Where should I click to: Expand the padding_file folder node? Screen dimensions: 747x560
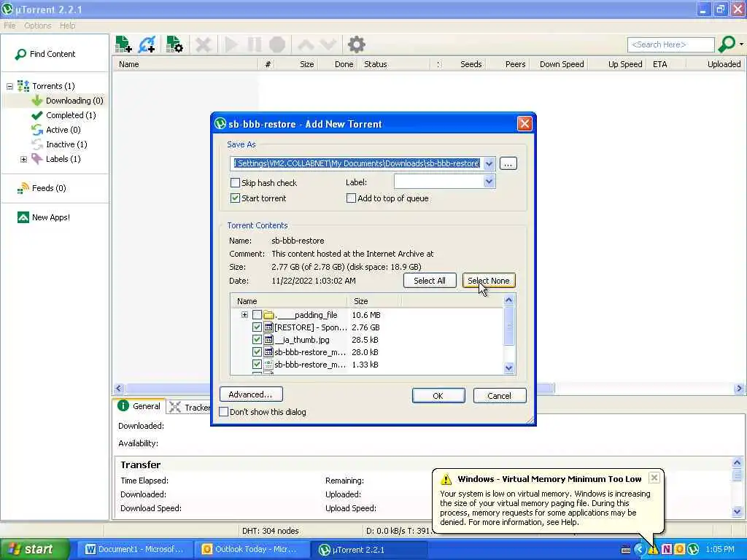point(244,315)
